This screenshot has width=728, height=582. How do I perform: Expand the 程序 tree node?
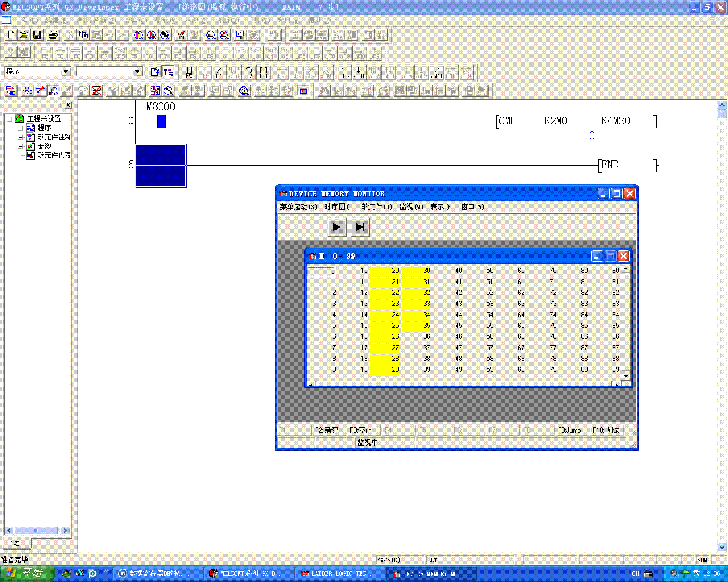(20, 128)
